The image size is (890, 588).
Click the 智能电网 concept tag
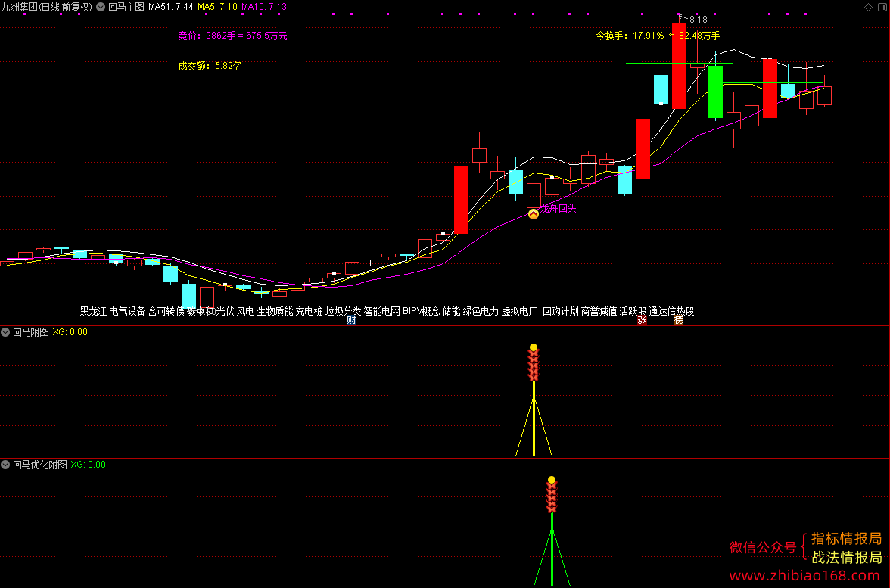pyautogui.click(x=382, y=311)
